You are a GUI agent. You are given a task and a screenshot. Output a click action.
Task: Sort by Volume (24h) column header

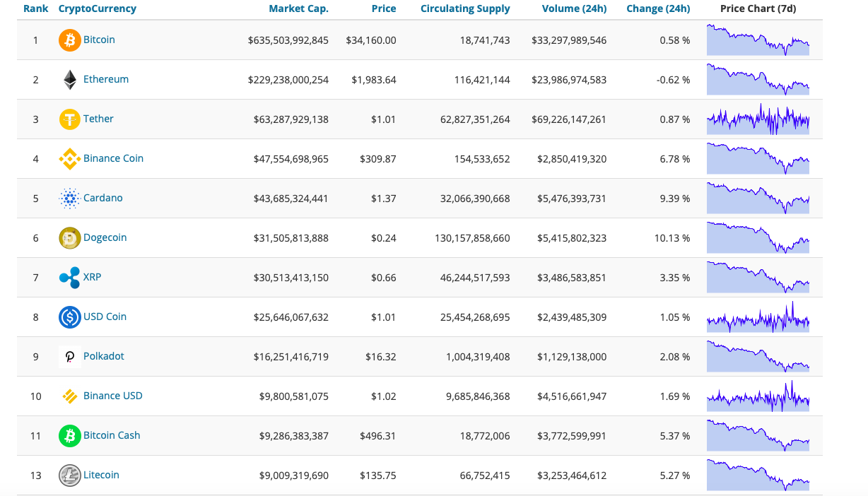574,9
